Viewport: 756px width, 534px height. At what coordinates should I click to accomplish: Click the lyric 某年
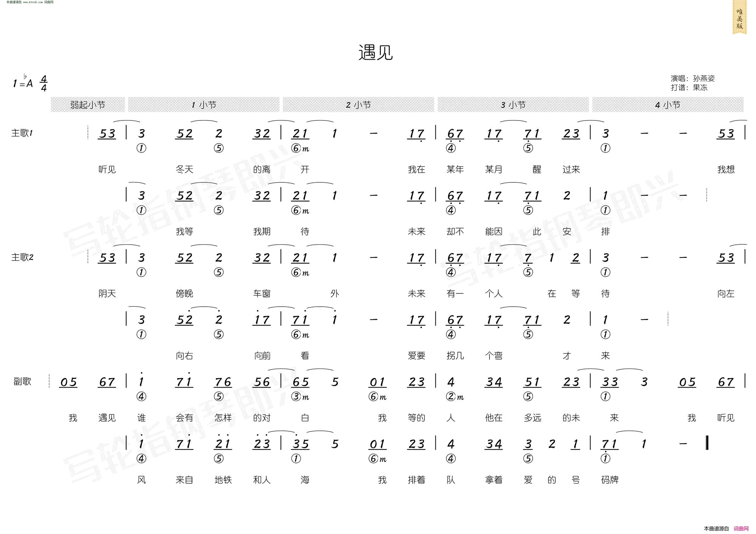click(455, 169)
